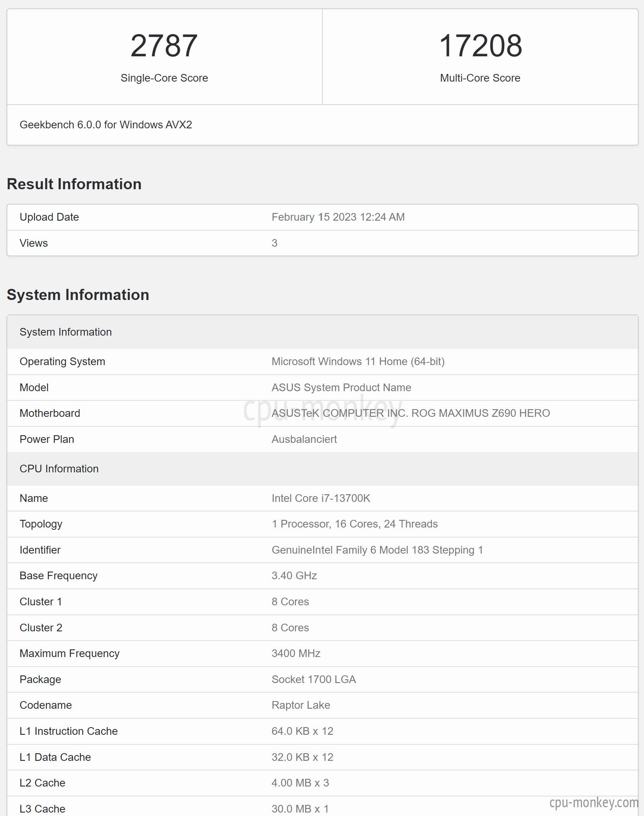This screenshot has height=816, width=644.
Task: Click the L1 Instruction Cache label
Action: (x=69, y=731)
